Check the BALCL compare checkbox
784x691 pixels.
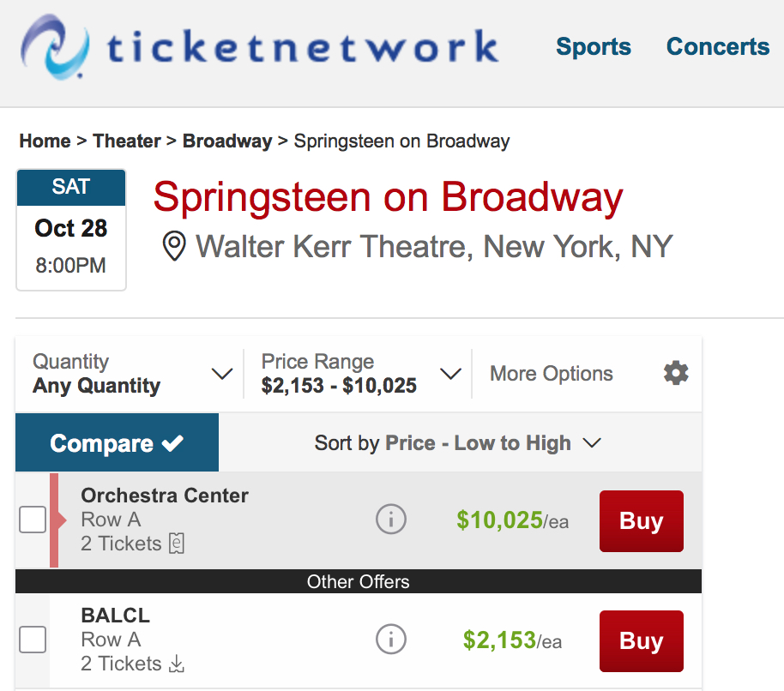[x=33, y=640]
